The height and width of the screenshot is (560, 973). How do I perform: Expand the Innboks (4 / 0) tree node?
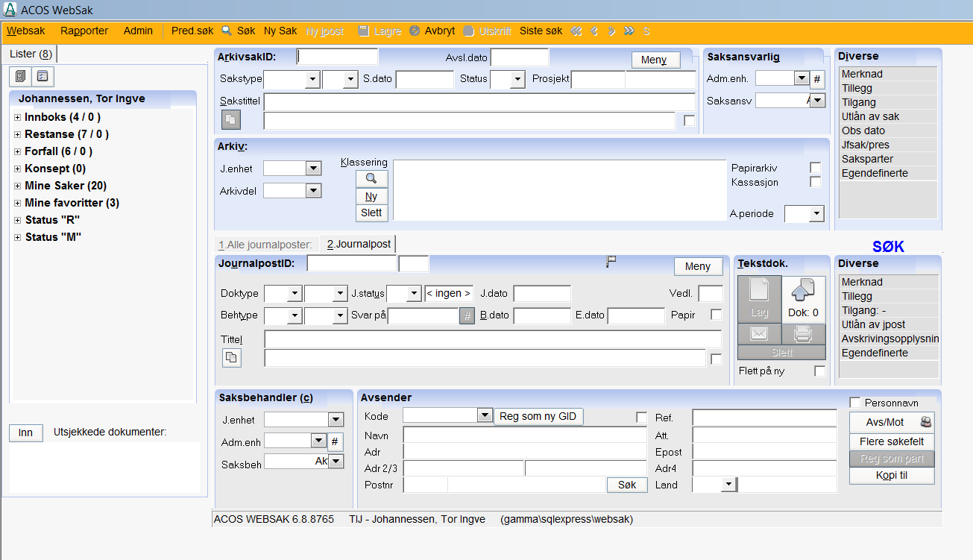17,117
